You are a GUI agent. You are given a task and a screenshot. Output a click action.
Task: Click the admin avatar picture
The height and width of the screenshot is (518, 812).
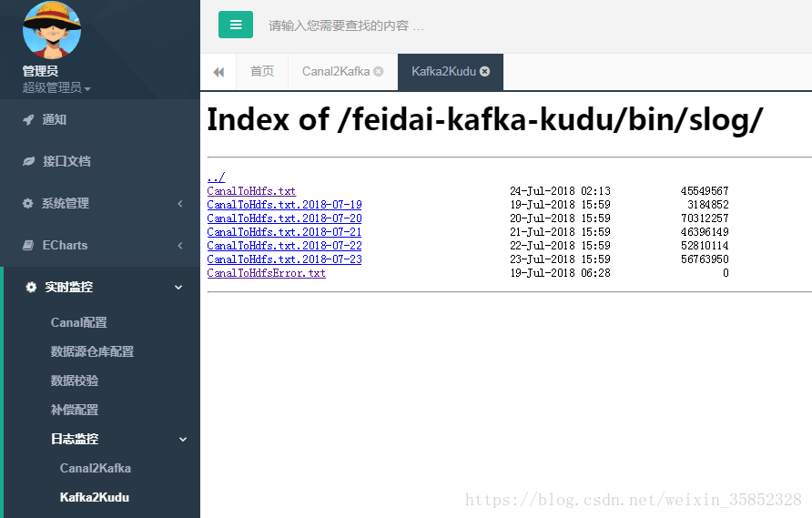coord(52,29)
